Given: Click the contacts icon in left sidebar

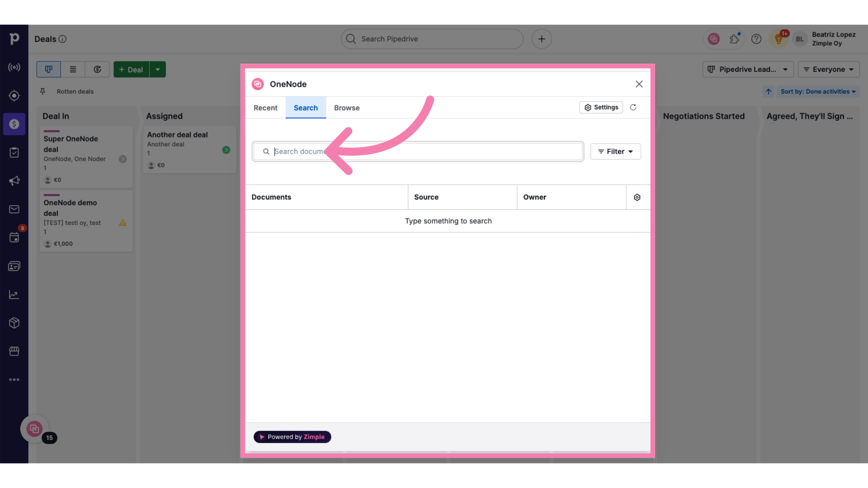Looking at the screenshot, I should tap(14, 266).
